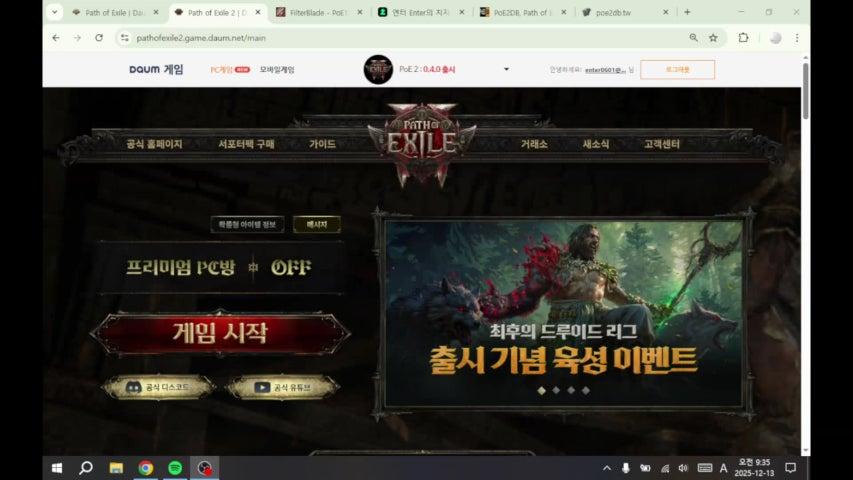Switch to the poe2db.tw tab
Viewport: 853px width, 480px height.
coord(625,12)
